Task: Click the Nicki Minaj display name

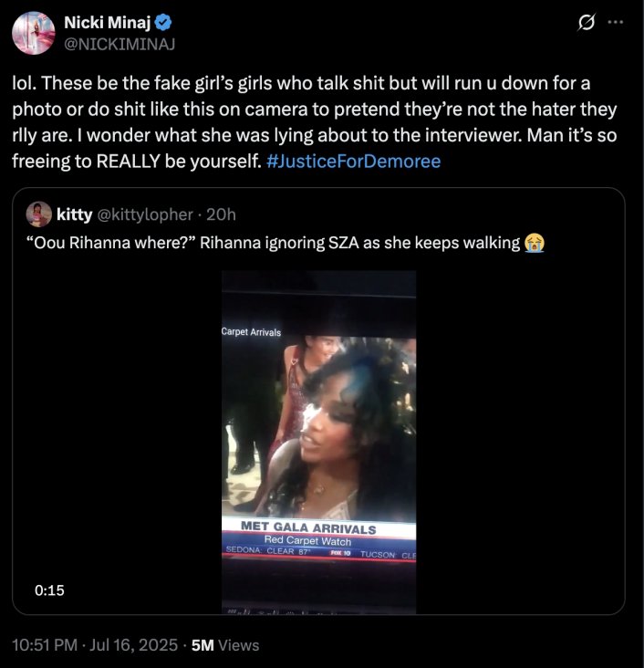Action: (107, 23)
